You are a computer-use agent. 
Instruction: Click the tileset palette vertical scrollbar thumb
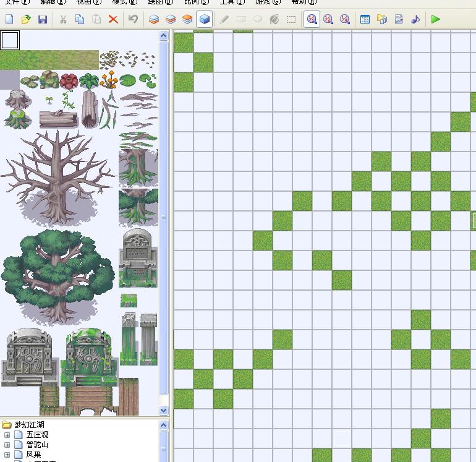[163, 218]
